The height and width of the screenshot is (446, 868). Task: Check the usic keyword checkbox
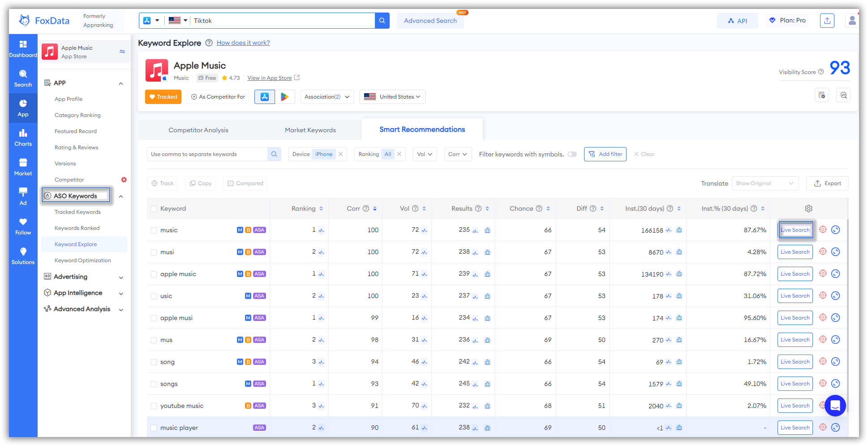click(154, 296)
